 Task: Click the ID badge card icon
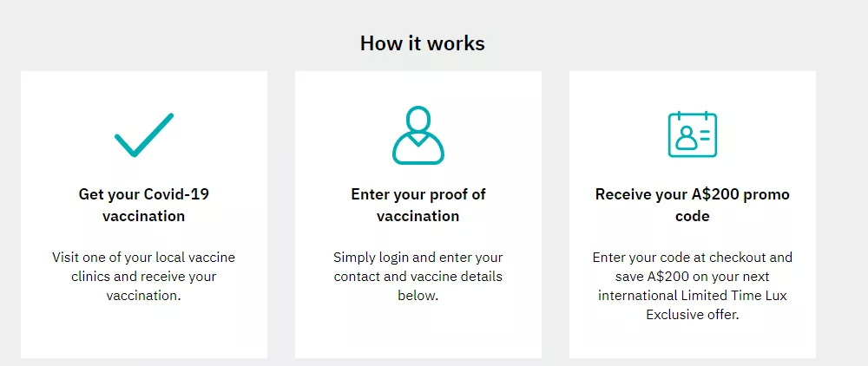pyautogui.click(x=693, y=134)
